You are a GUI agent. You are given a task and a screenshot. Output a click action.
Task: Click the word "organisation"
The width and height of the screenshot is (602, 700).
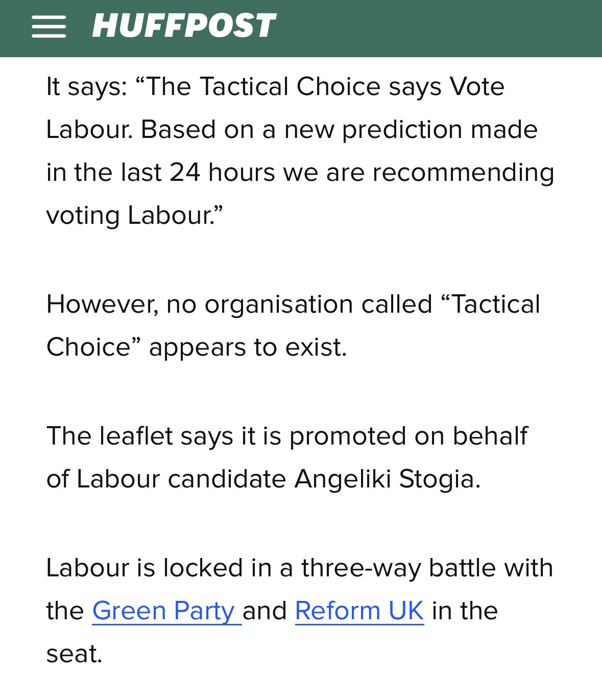[279, 305]
